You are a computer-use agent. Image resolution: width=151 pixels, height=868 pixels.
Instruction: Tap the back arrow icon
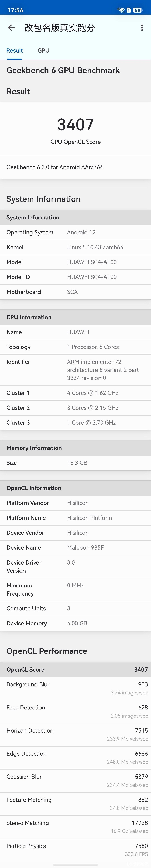(11, 28)
